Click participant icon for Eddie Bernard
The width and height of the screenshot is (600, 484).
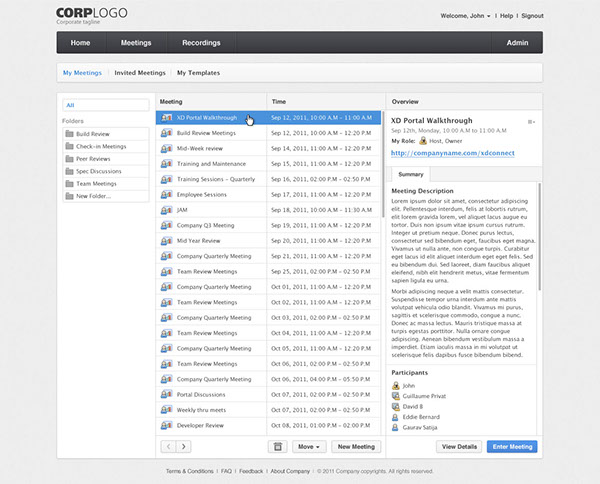coord(396,417)
